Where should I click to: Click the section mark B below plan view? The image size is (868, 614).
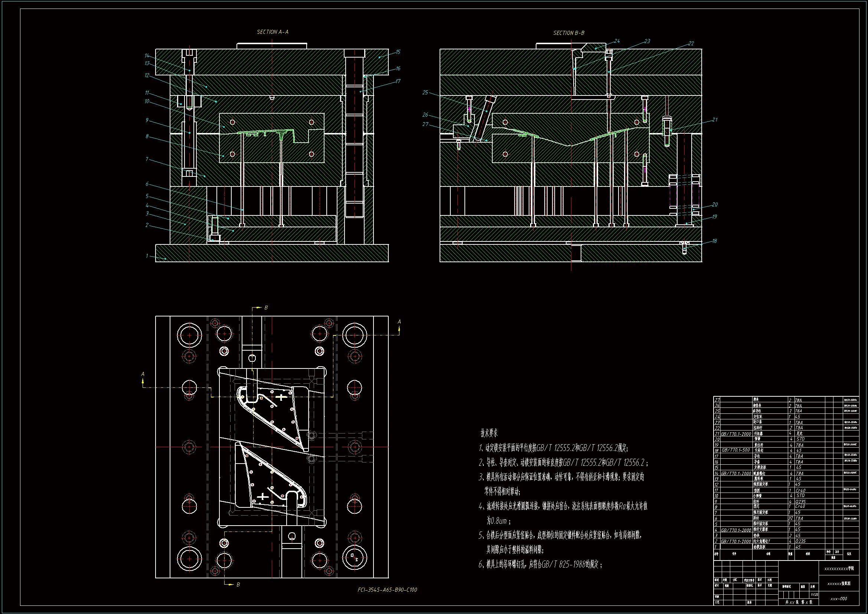click(x=238, y=585)
